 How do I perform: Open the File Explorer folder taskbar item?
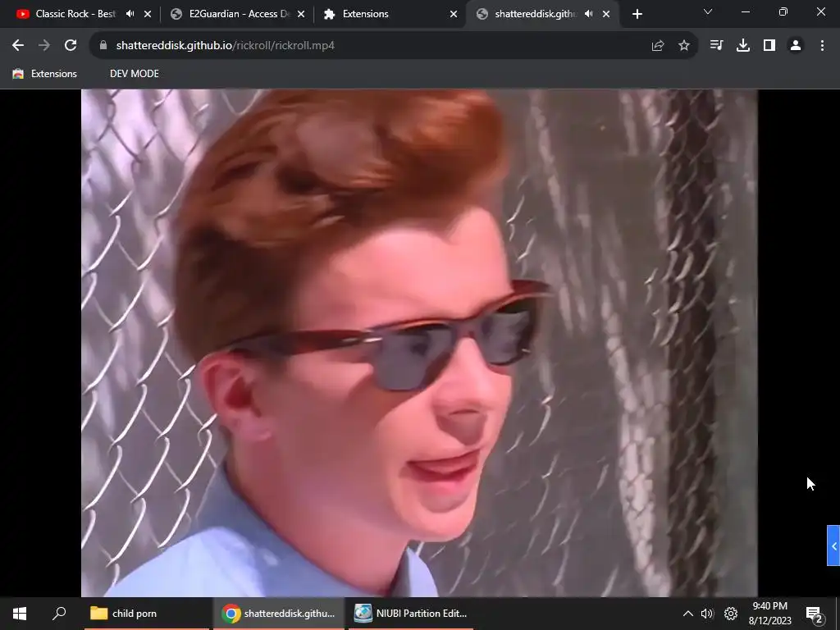pos(147,614)
